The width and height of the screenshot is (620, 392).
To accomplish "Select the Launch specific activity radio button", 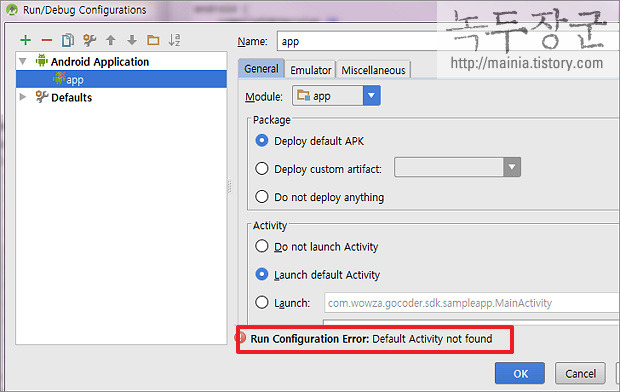I will 262,303.
